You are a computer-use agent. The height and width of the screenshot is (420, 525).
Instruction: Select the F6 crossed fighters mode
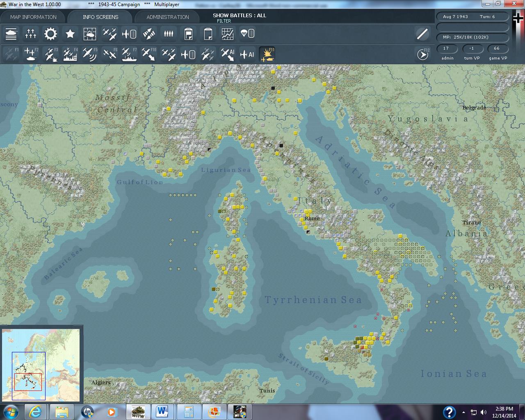pyautogui.click(x=110, y=54)
